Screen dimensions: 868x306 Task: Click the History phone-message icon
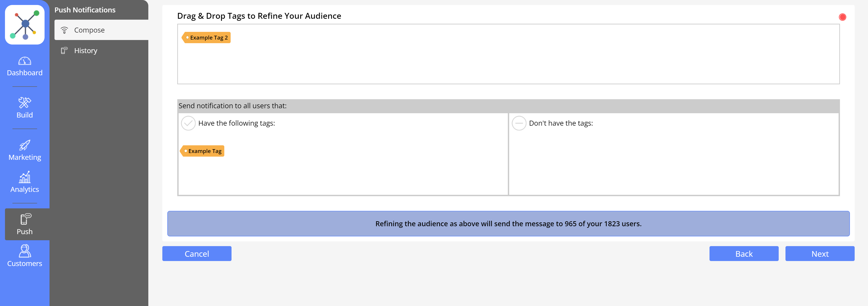click(64, 51)
